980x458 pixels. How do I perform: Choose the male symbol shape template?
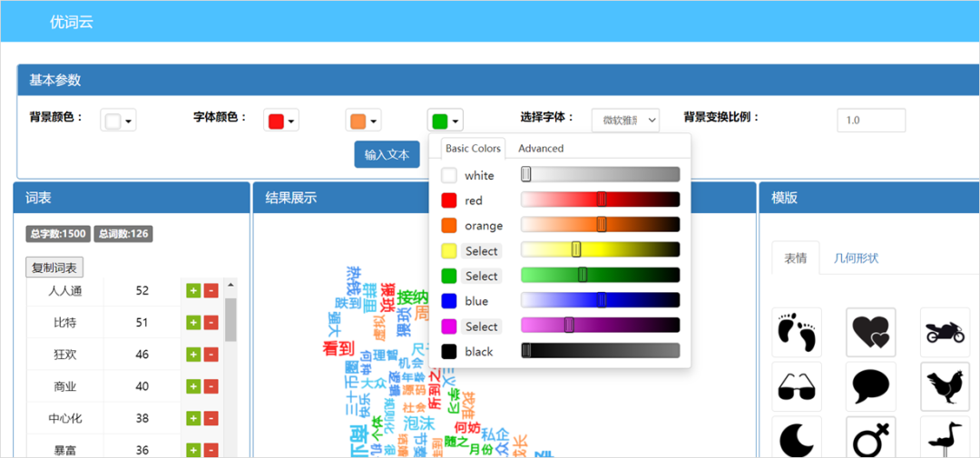pos(870,437)
